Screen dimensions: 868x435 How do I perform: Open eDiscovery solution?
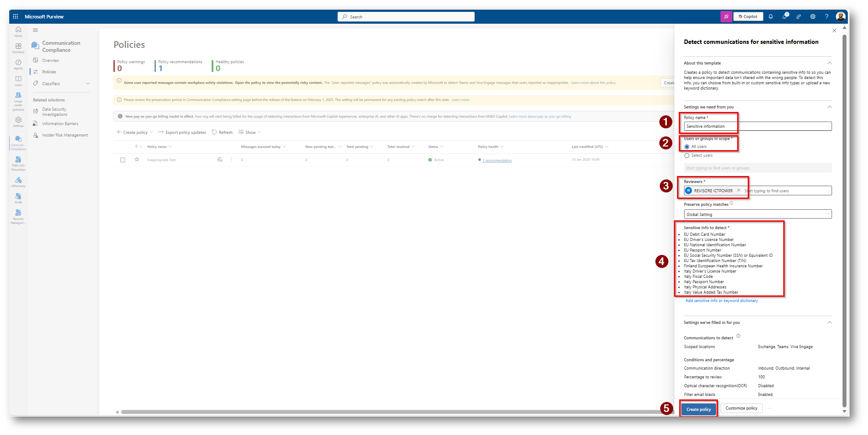[x=18, y=182]
